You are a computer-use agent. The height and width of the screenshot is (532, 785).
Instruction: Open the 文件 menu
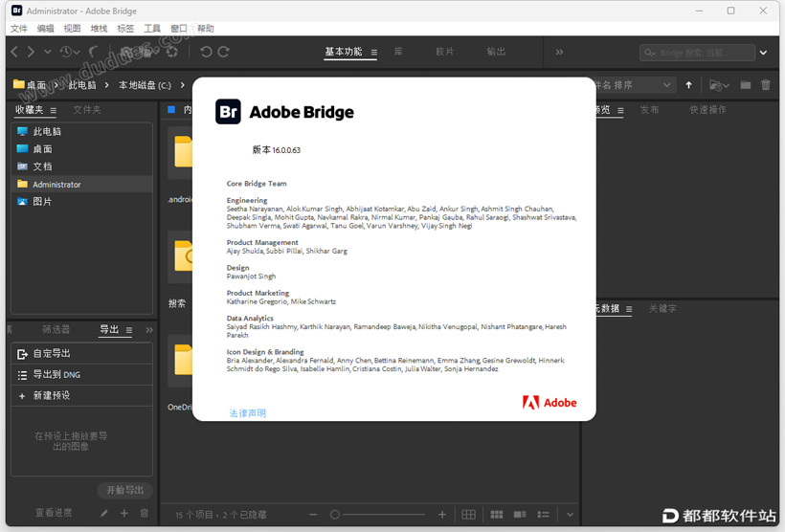18,29
